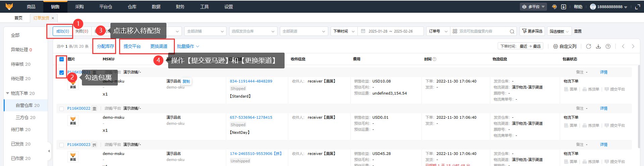The image size is (644, 166).
Task: Open 详情 for package P116K00022
Action: tap(604, 108)
